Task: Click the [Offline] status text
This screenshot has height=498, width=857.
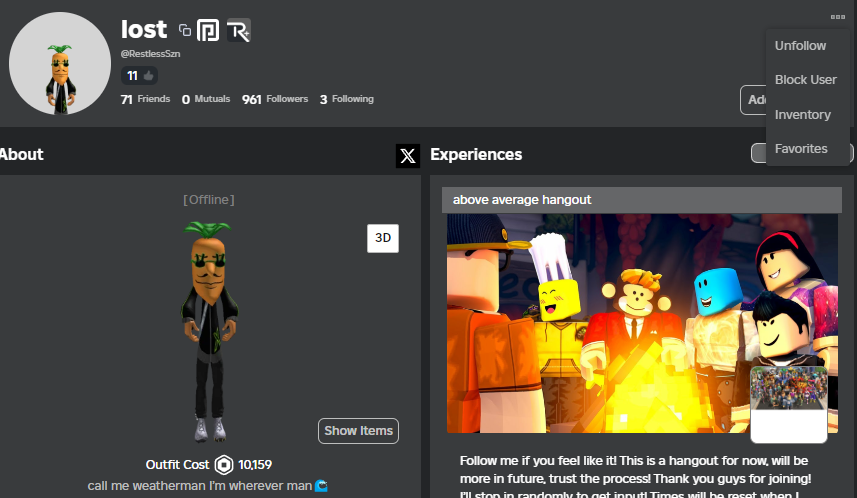Action: click(209, 200)
